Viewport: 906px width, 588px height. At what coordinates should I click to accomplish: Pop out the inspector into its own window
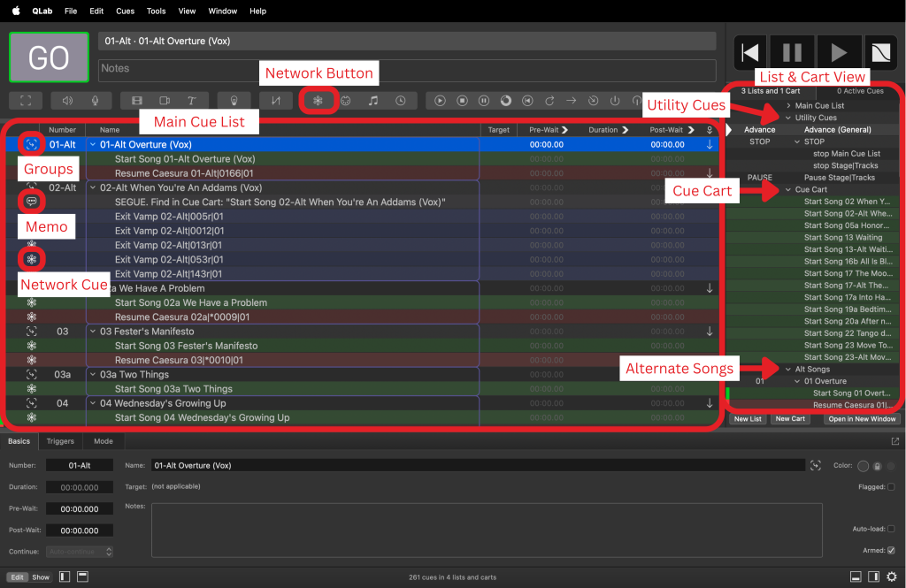coord(895,441)
